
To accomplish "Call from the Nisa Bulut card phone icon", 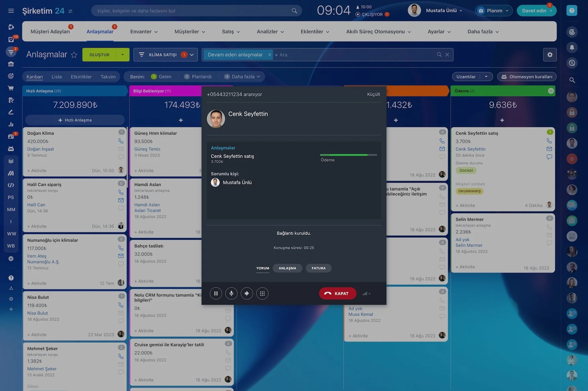I will [121, 305].
